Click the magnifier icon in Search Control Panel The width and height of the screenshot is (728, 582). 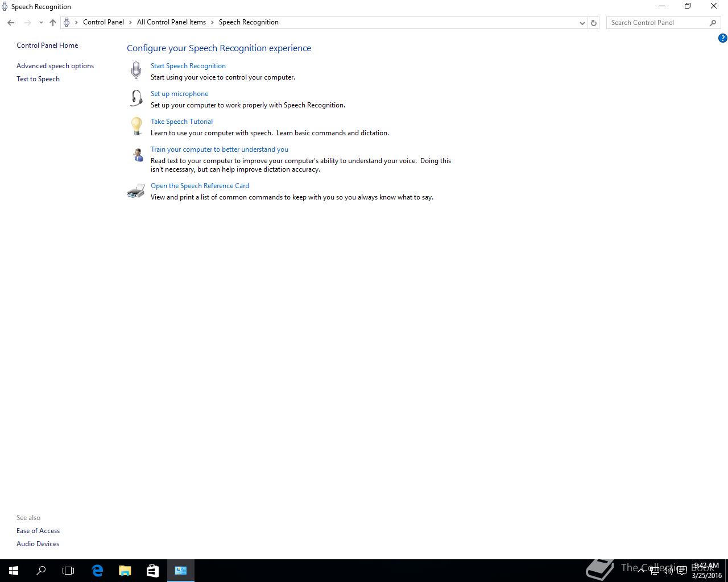pos(713,23)
